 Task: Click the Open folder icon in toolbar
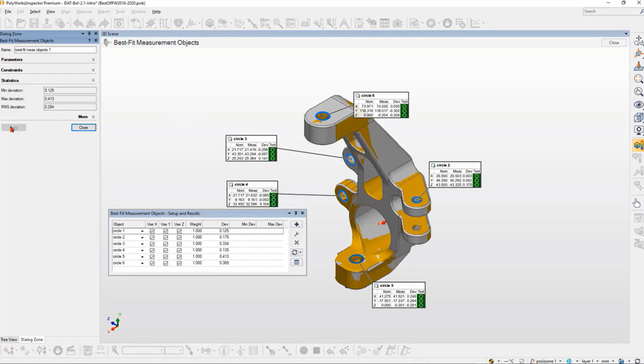21,23
